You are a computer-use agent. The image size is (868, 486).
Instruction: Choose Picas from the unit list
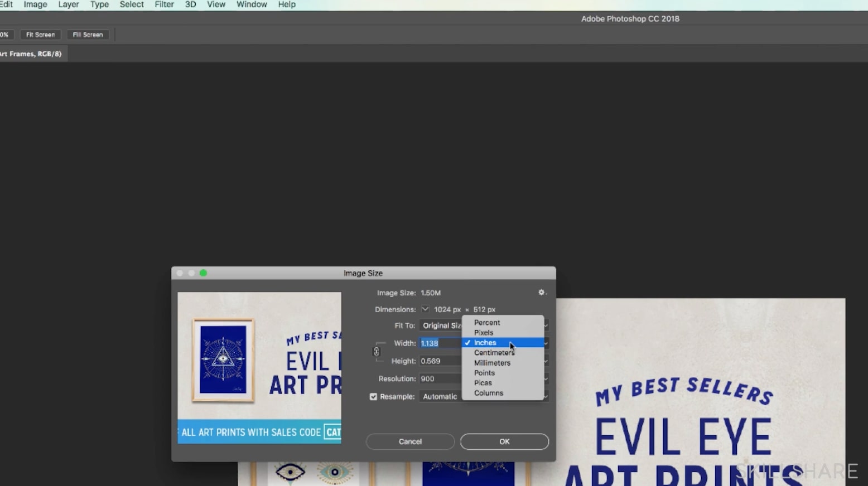(483, 383)
